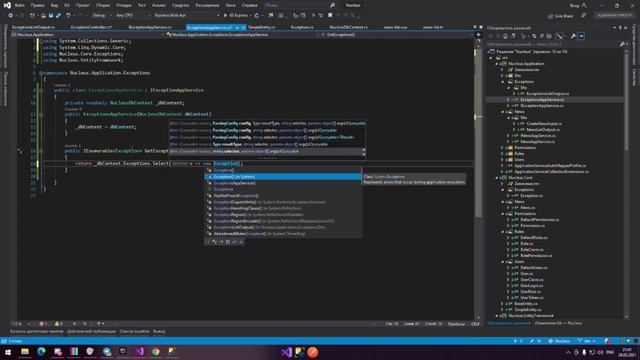
Task: Open the Файл menu
Action: click(x=19, y=5)
